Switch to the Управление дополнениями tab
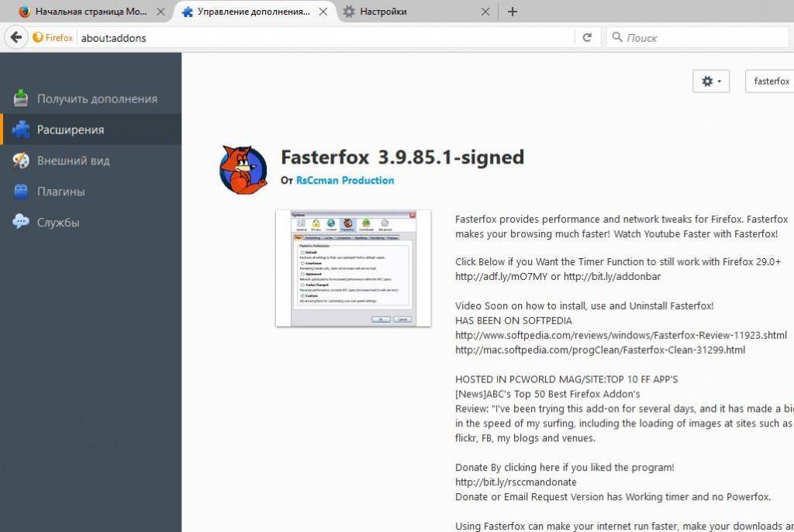794x532 pixels. (x=254, y=11)
